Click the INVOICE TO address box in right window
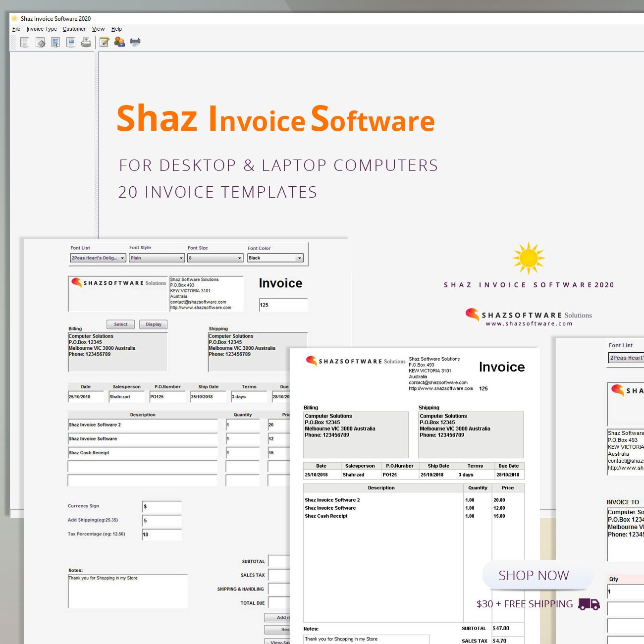 point(626,535)
